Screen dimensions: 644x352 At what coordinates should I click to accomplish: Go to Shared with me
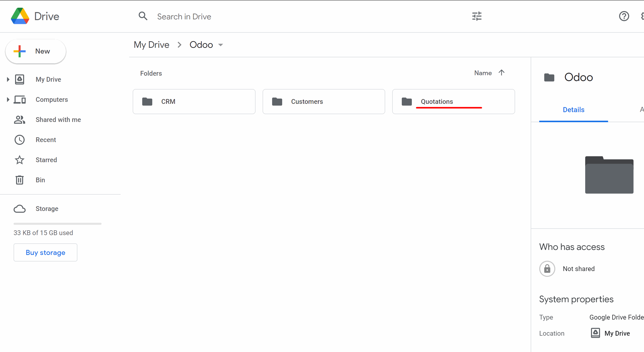58,120
